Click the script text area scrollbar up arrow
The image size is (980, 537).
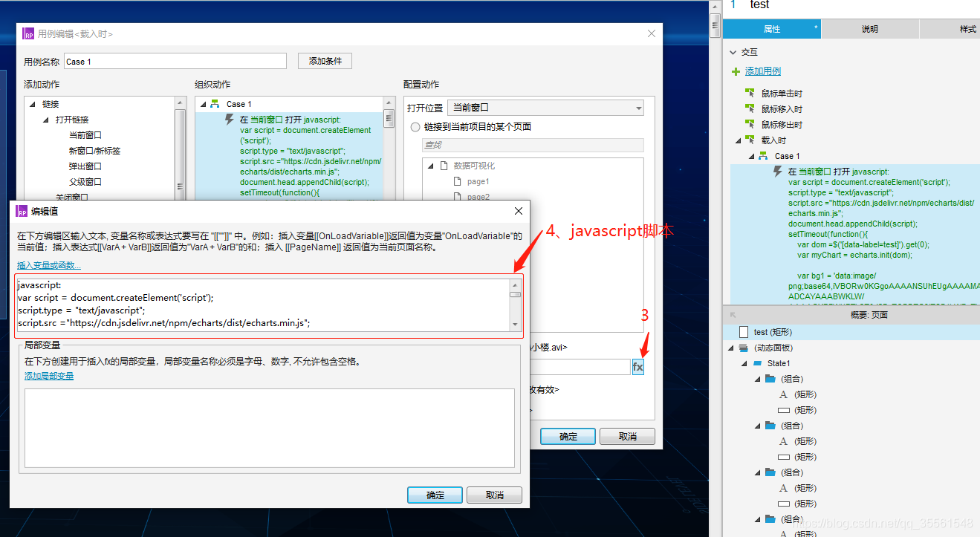515,285
